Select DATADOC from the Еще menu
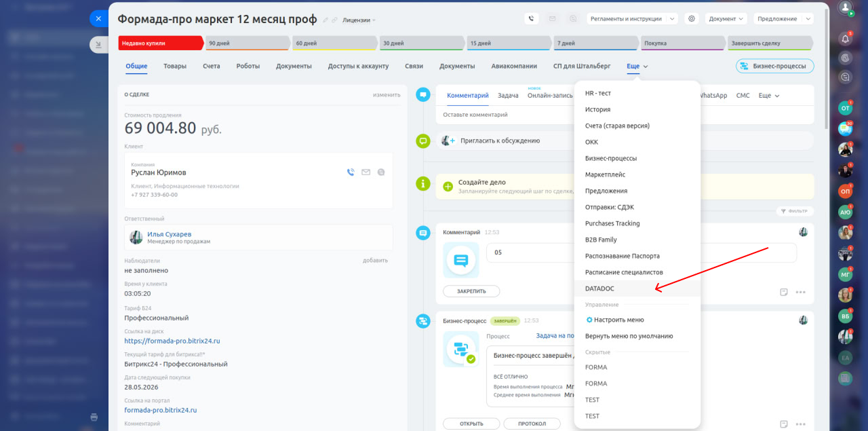The width and height of the screenshot is (868, 431). point(599,288)
